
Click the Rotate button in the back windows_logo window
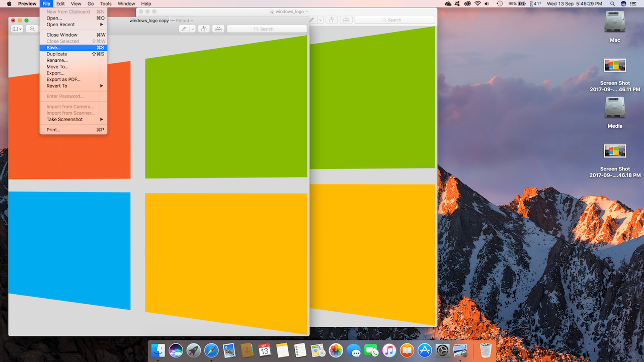(332, 20)
